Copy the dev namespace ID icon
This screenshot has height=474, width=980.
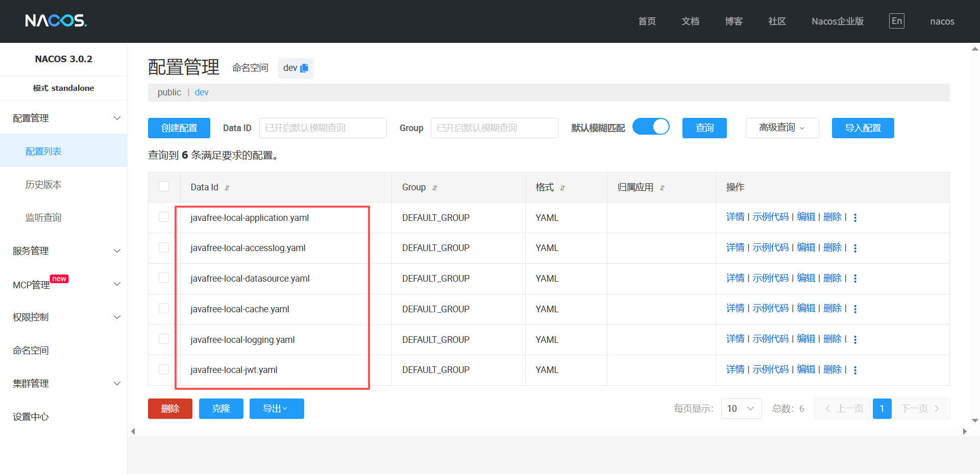click(x=304, y=68)
